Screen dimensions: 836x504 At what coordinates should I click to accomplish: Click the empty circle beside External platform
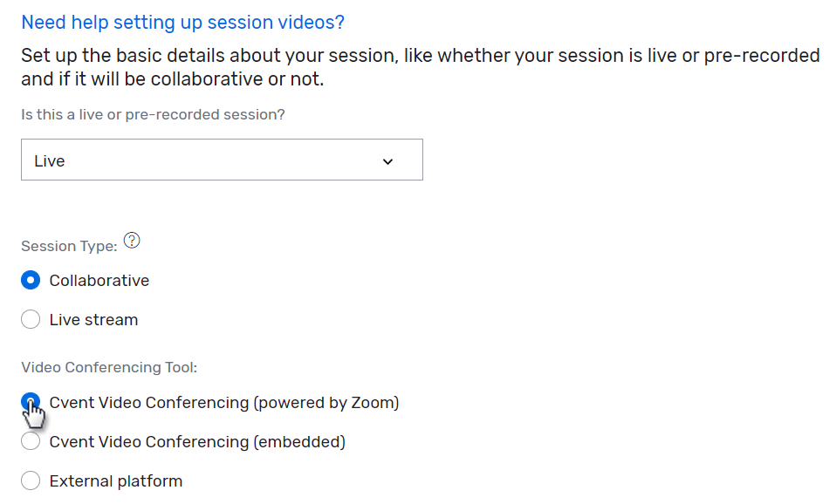(x=31, y=480)
